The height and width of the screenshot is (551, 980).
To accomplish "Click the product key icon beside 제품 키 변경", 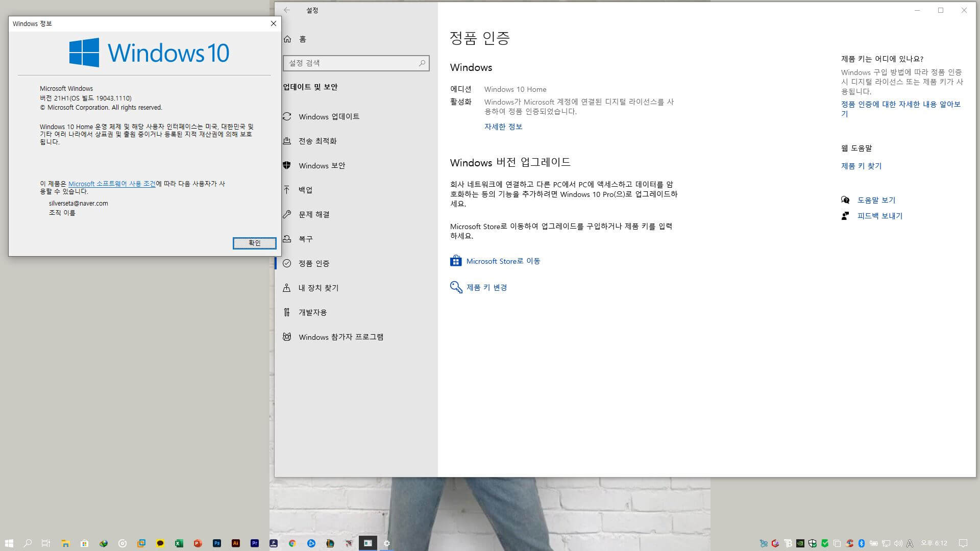I will pos(456,288).
